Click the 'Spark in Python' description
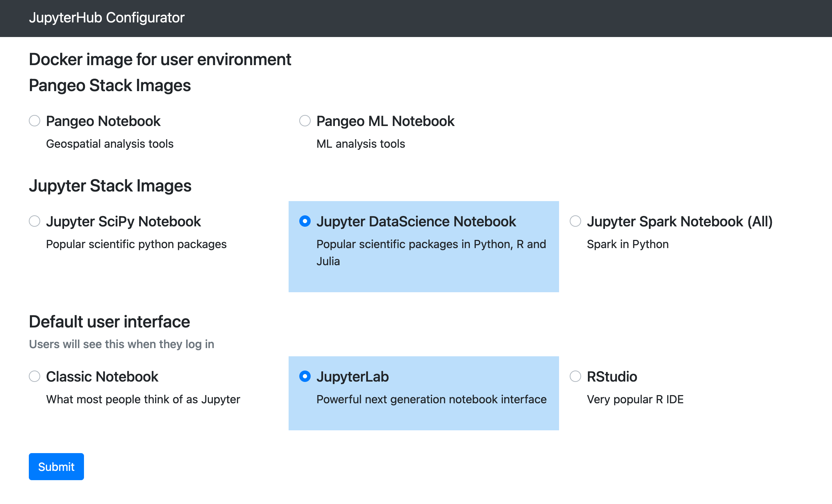Viewport: 832px width, 504px height. [x=627, y=244]
